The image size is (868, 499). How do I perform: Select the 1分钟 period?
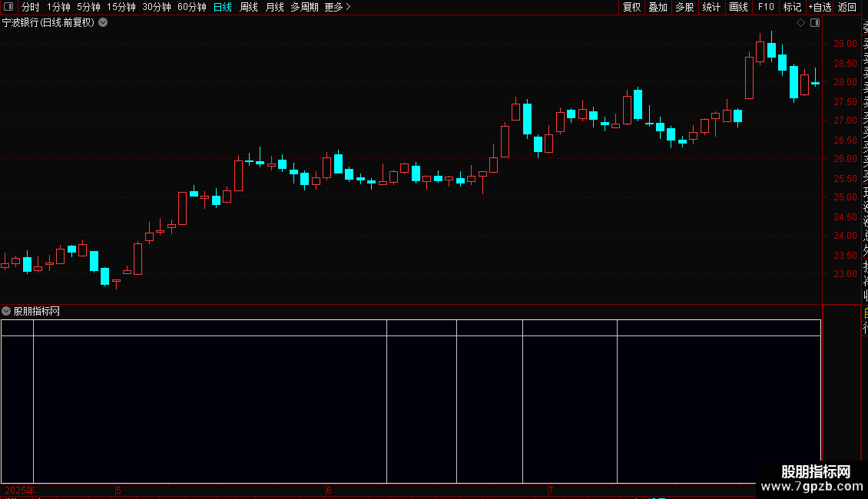58,7
